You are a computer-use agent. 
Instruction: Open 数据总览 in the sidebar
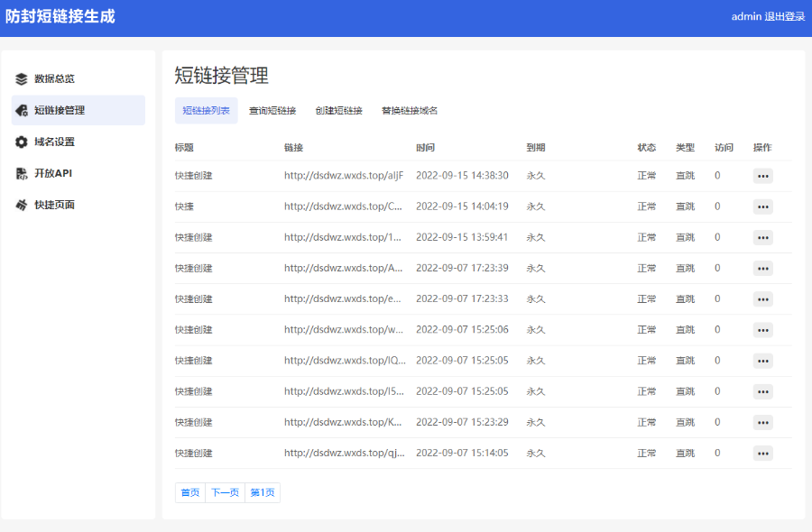[78, 78]
